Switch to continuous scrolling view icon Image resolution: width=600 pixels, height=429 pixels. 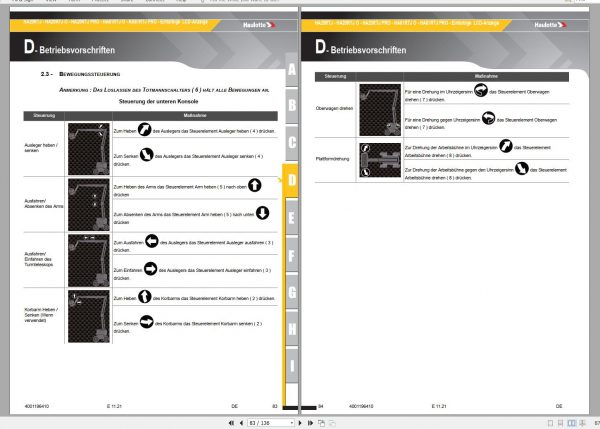click(x=560, y=423)
